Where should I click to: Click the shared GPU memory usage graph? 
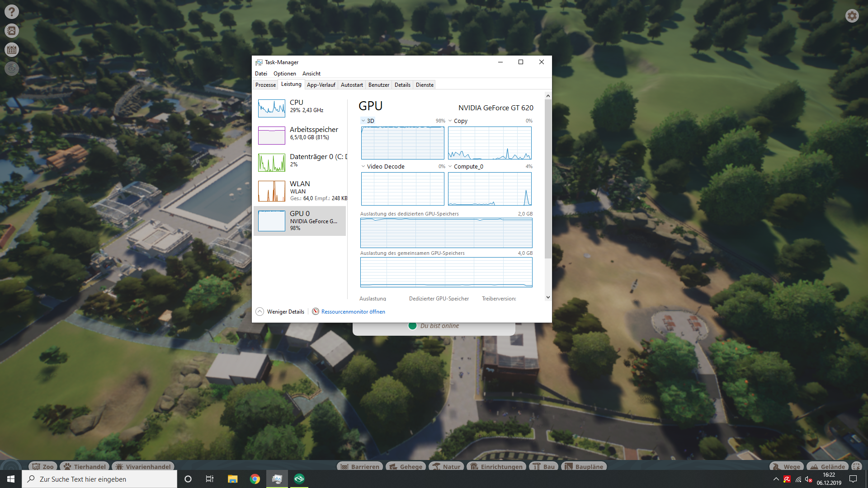[446, 272]
